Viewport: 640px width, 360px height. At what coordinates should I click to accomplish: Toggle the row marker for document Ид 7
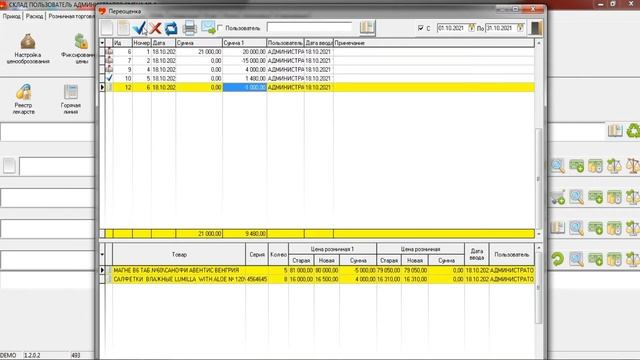pyautogui.click(x=109, y=60)
